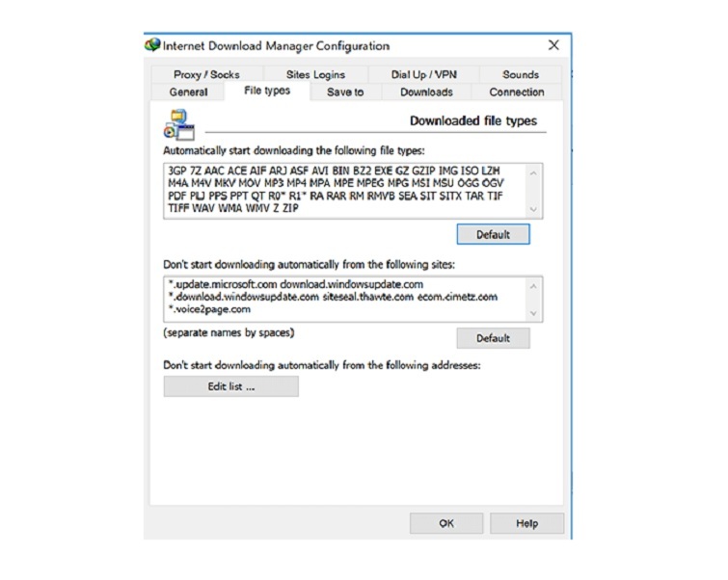728x580 pixels.
Task: Confirm settings with OK button
Action: 446,523
